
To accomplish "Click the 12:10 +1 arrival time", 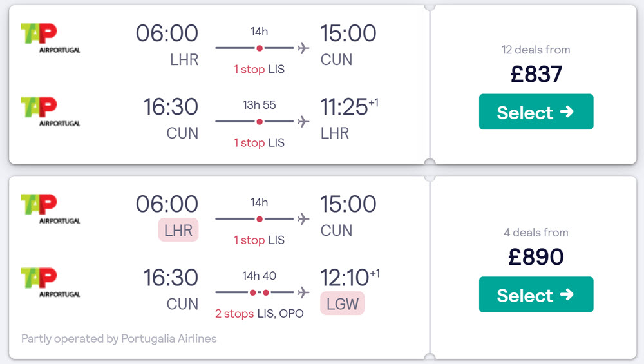I will (350, 277).
